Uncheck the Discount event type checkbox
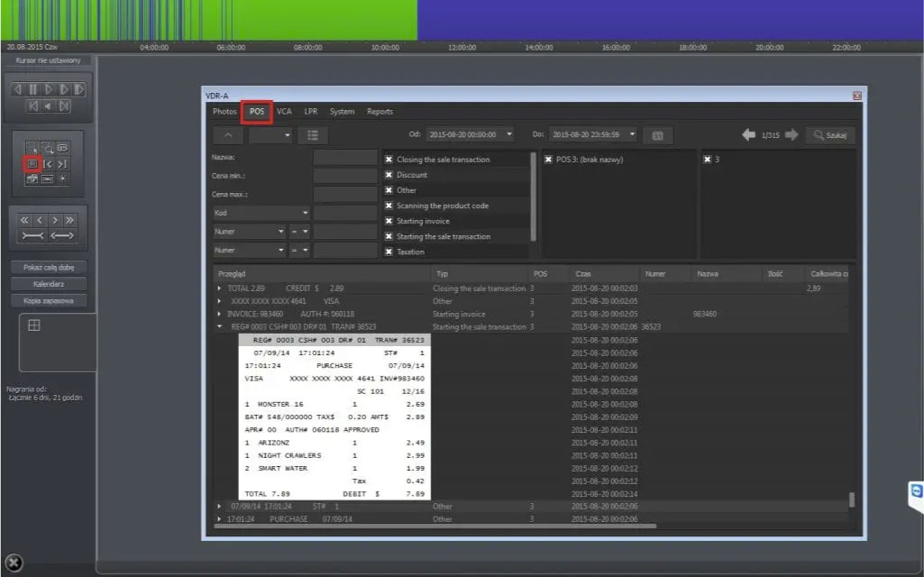This screenshot has width=924, height=577. pos(389,175)
